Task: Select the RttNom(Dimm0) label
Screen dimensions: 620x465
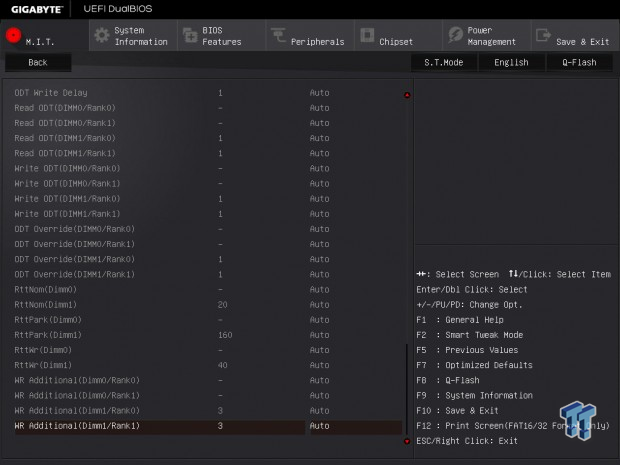Action: click(45, 290)
